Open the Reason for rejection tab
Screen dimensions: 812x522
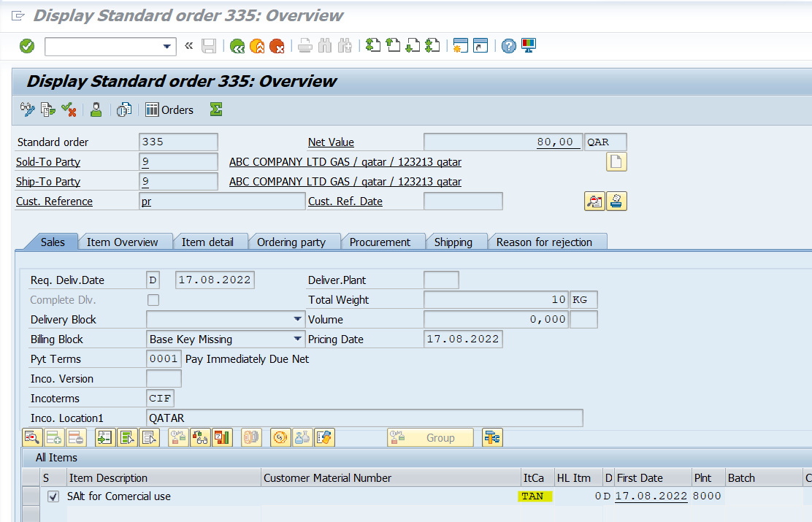543,242
